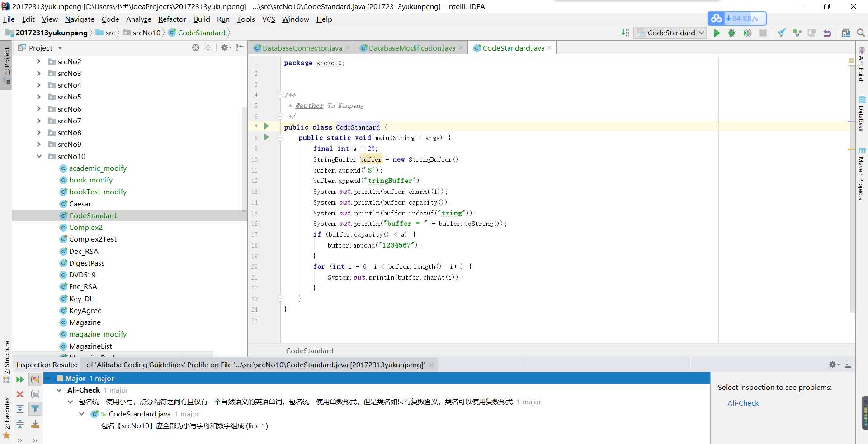Click the CodeStandard breadcrumb in navigation bar
The width and height of the screenshot is (868, 444).
point(197,33)
